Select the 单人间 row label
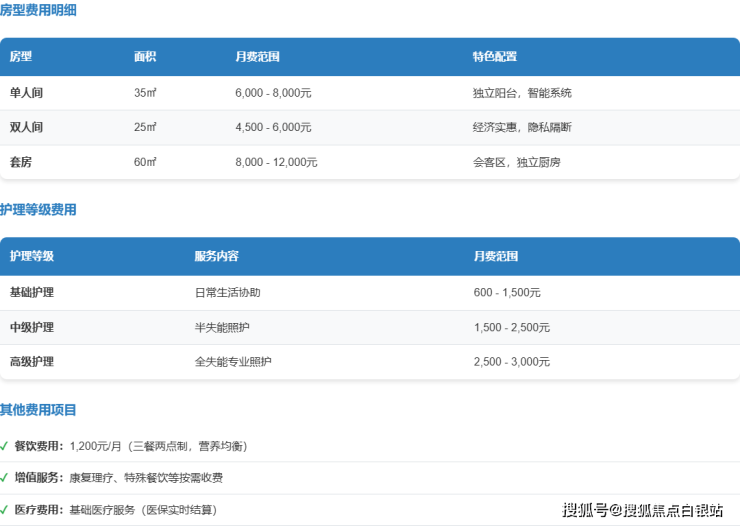 (x=26, y=93)
